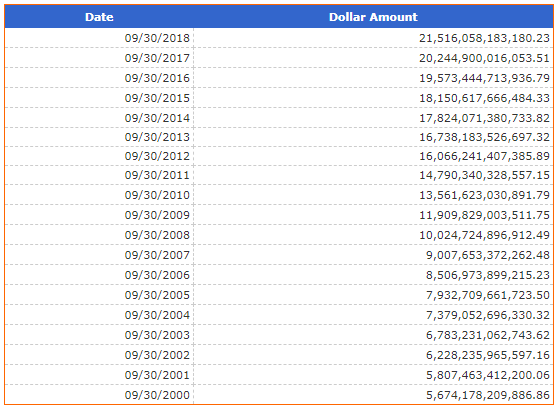Click the 09/30/2014 date cell
The width and height of the screenshot is (559, 411).
click(157, 118)
